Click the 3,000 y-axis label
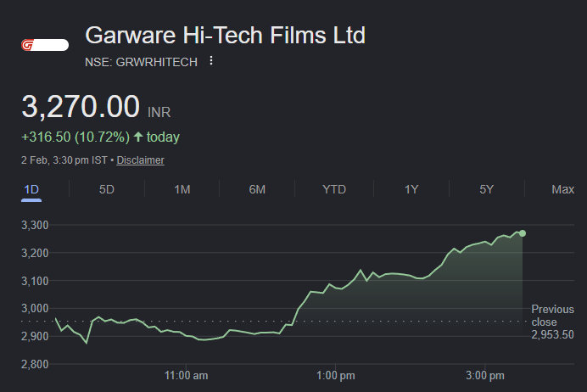 (35, 309)
